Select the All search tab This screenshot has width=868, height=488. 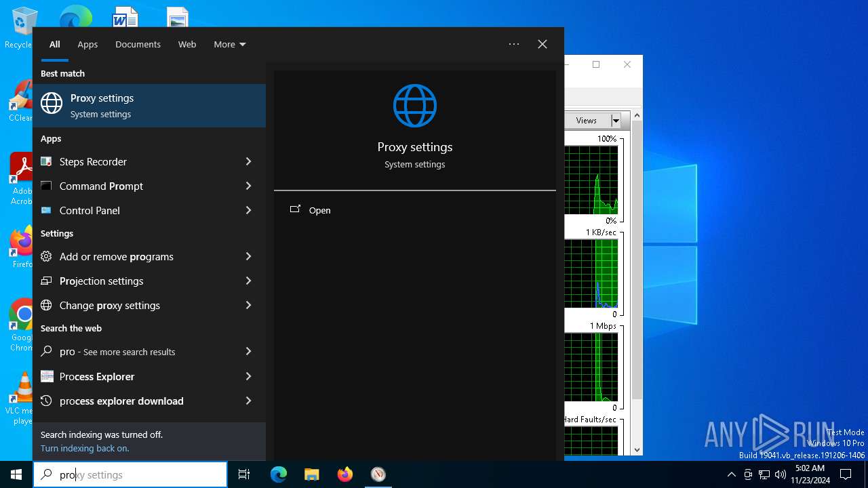coord(55,44)
